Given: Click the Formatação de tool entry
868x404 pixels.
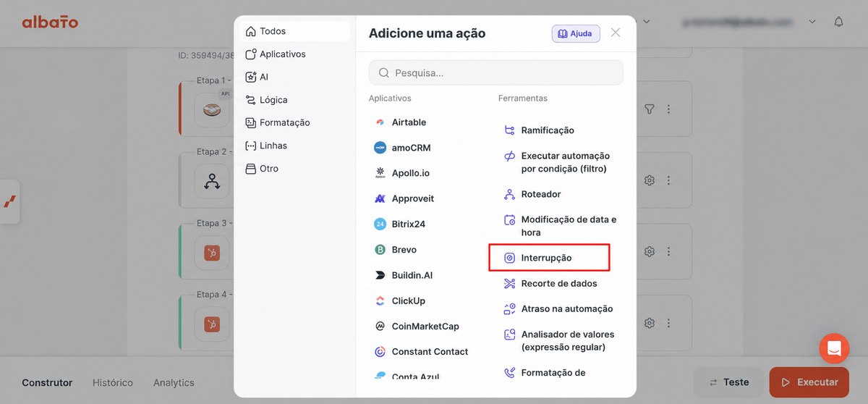Looking at the screenshot, I should (x=553, y=373).
